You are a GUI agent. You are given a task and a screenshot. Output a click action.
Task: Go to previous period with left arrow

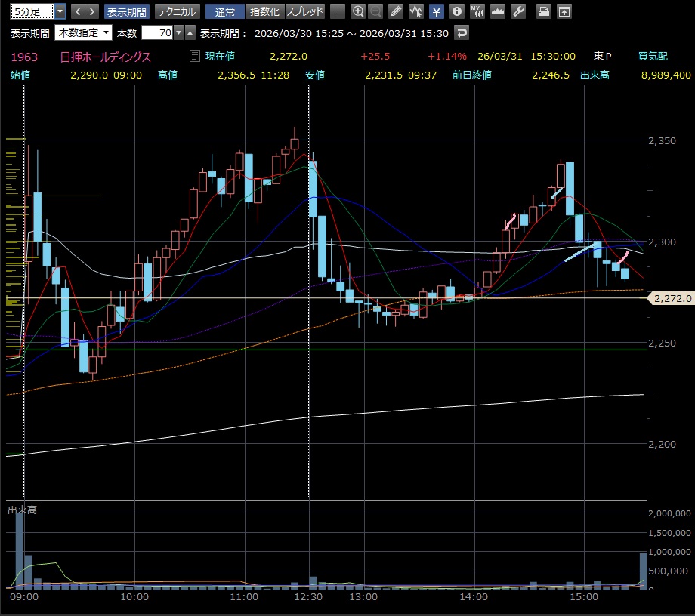(x=77, y=11)
